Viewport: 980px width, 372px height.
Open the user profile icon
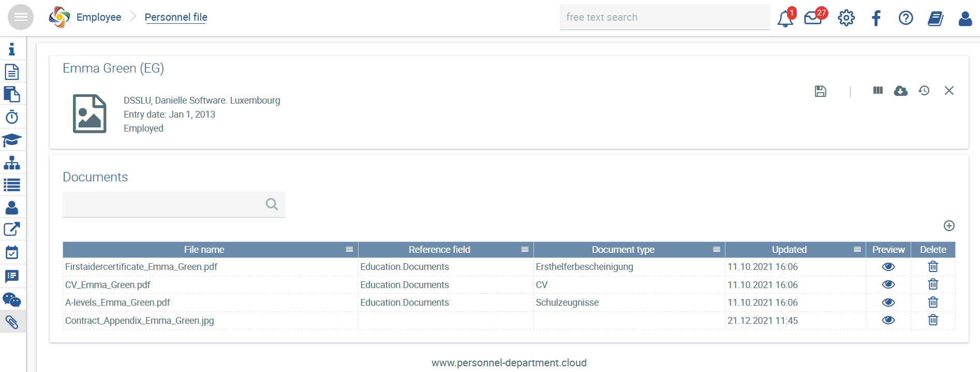pos(965,19)
